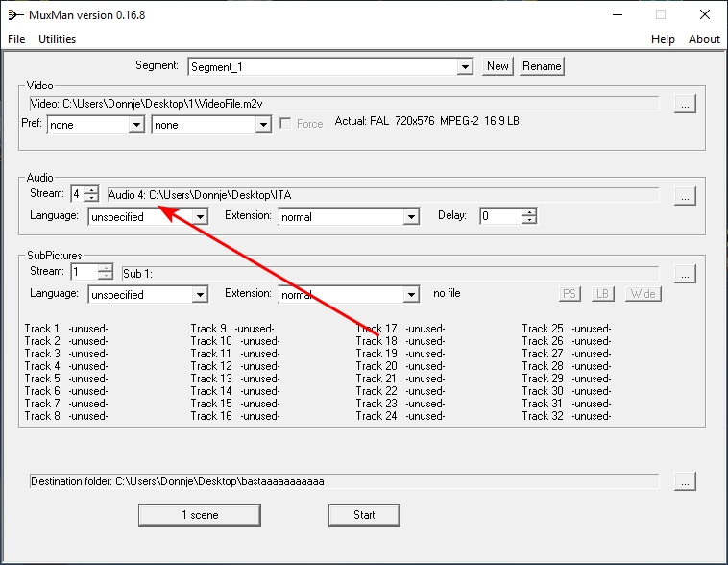Expand the SubPictures Extension dropdown
Image resolution: width=728 pixels, height=565 pixels.
[411, 295]
